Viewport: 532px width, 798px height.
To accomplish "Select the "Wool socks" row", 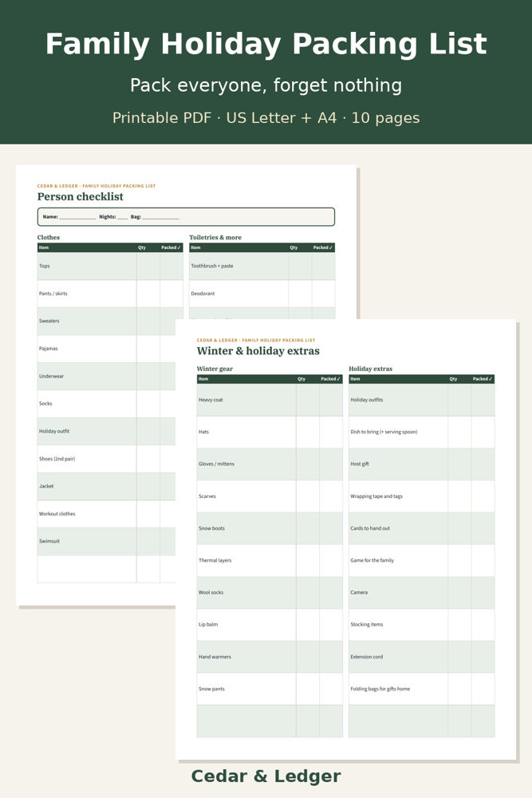I will 270,592.
